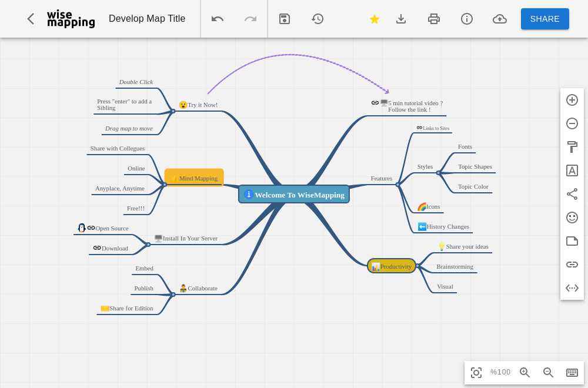
Task: Open the smiley emoji icon picker
Action: coord(572,218)
